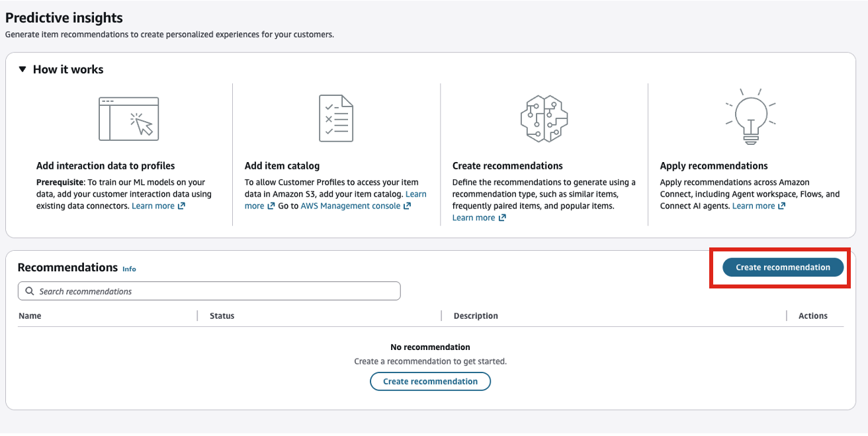Click the interaction data browser-window icon
868x436 pixels.
point(129,118)
